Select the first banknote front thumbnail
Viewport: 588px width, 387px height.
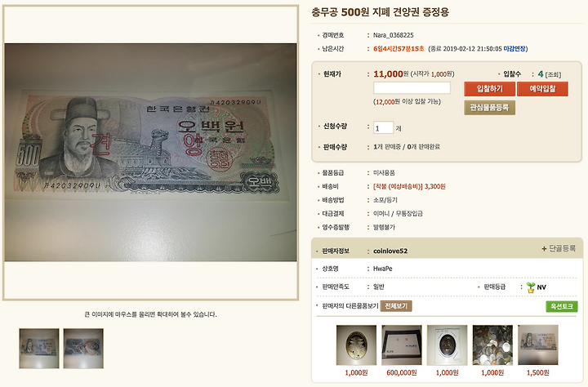pyautogui.click(x=39, y=349)
